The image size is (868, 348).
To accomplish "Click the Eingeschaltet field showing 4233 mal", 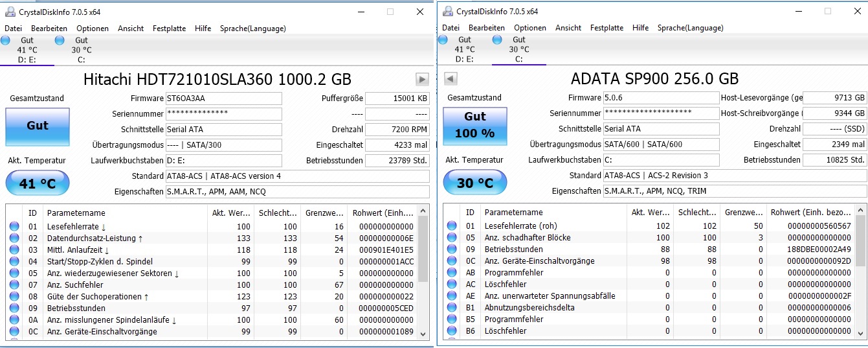I will pyautogui.click(x=397, y=145).
